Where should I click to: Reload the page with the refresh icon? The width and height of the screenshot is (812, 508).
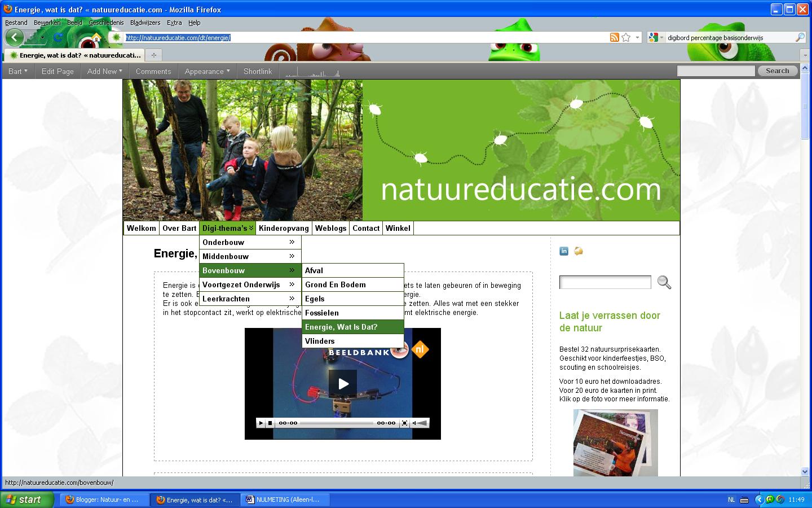point(58,38)
